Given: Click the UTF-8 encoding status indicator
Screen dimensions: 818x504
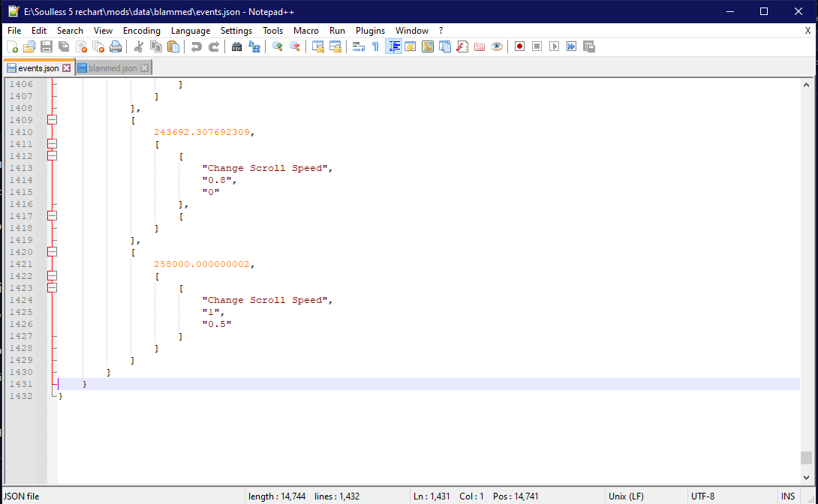Looking at the screenshot, I should point(703,496).
